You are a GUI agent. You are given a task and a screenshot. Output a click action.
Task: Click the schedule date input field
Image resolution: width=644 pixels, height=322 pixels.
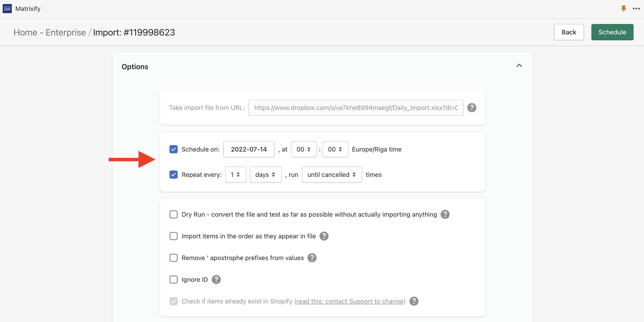click(249, 149)
